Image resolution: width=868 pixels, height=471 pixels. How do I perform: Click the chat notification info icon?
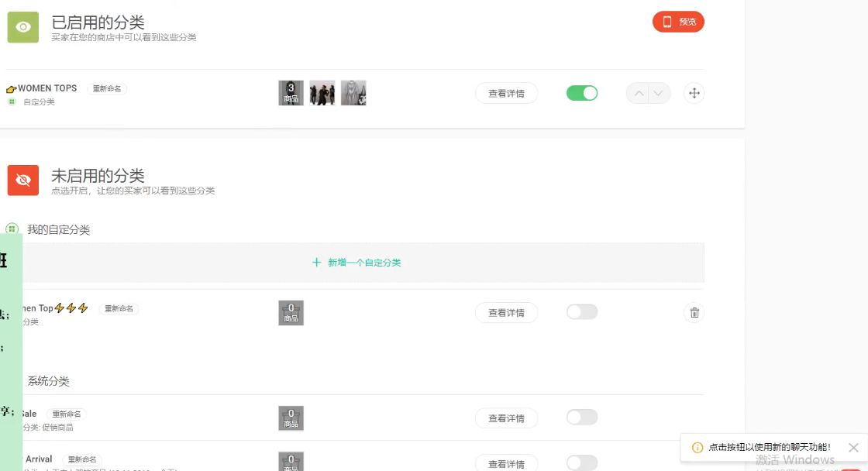(697, 447)
